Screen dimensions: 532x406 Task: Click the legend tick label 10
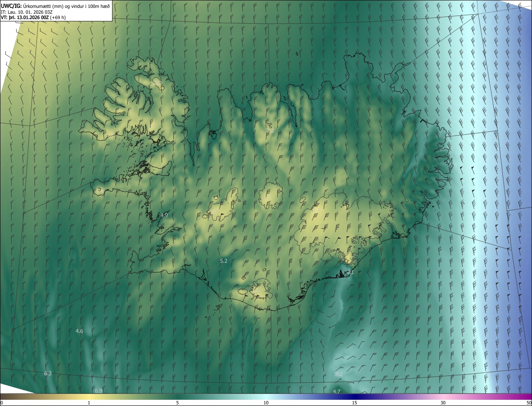(266, 403)
